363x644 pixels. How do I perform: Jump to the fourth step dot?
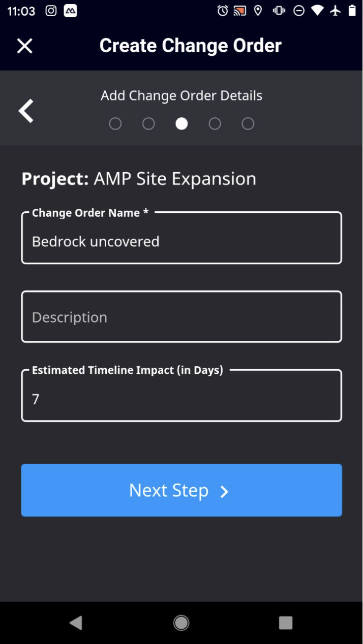tap(215, 124)
